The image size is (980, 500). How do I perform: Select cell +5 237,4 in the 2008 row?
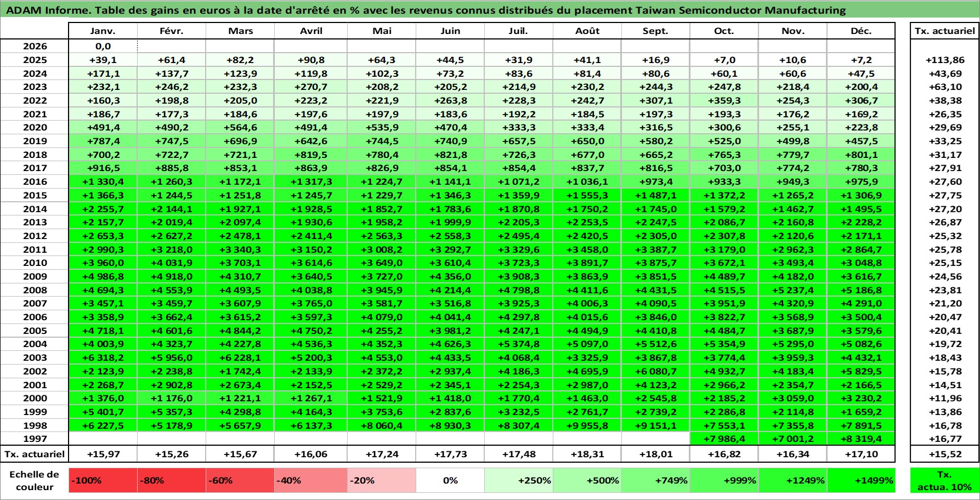793,290
